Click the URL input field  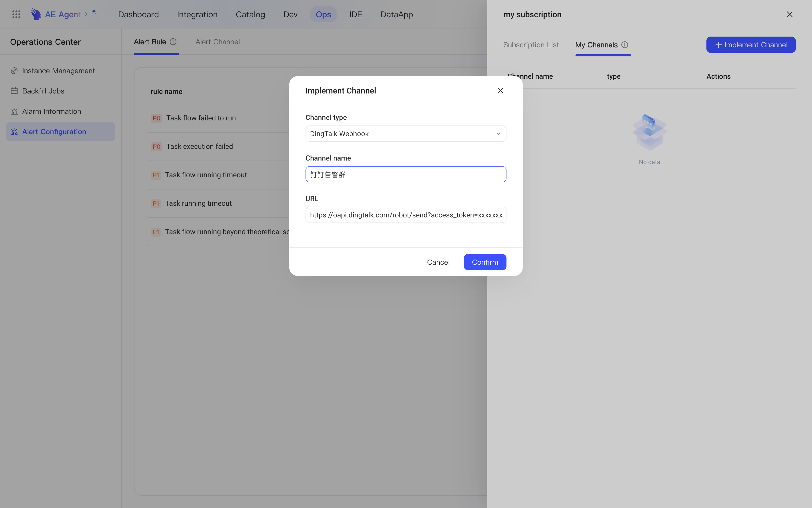pos(406,215)
